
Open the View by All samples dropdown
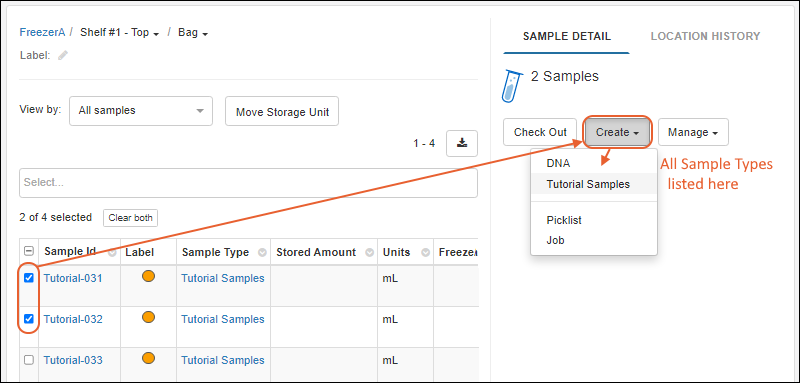(141, 111)
